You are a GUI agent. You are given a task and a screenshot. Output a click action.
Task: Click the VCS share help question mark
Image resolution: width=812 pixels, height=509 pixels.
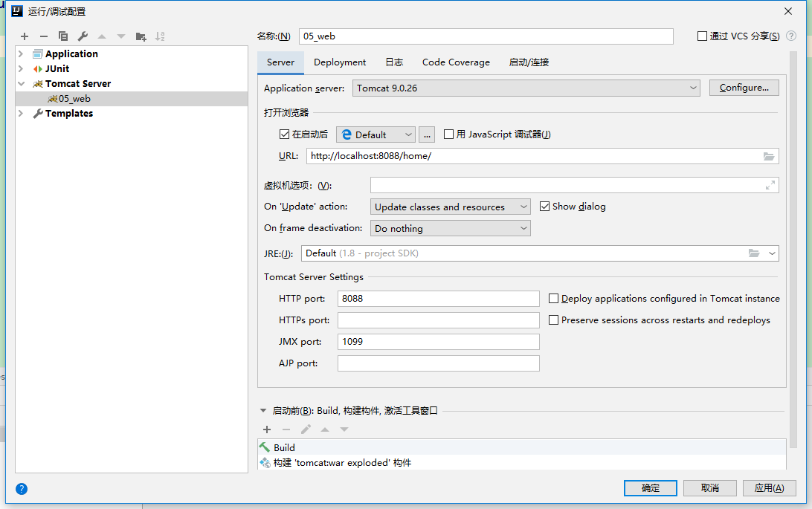(x=790, y=36)
